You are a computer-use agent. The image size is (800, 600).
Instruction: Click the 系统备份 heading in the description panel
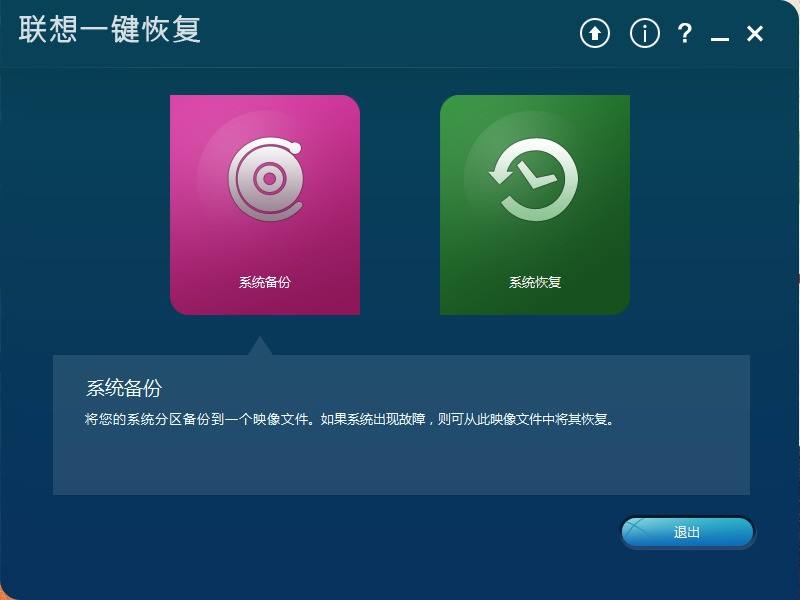(x=124, y=388)
